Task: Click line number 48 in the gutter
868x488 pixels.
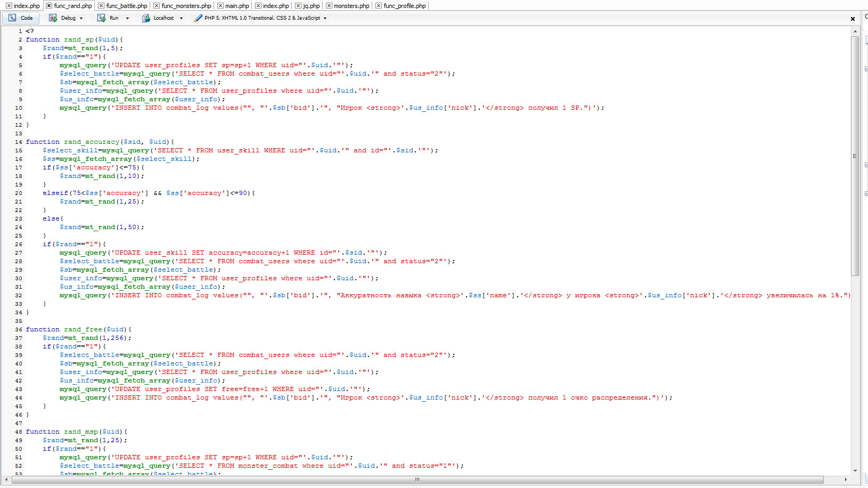Action: pos(19,432)
